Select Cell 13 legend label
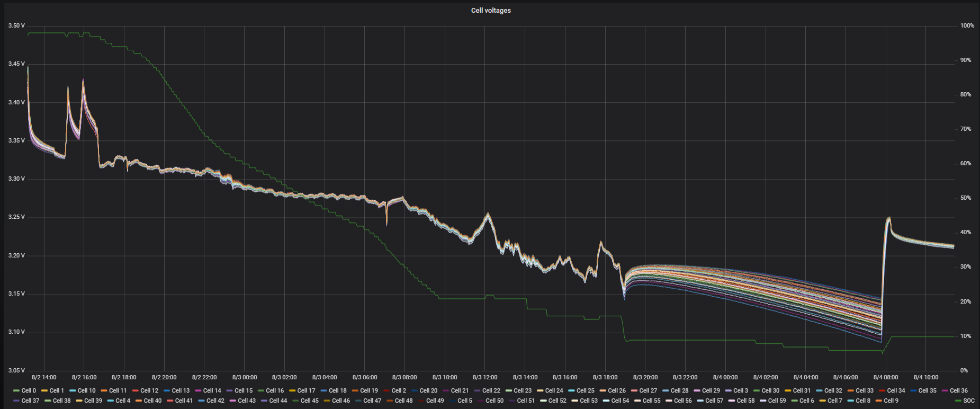 181,390
